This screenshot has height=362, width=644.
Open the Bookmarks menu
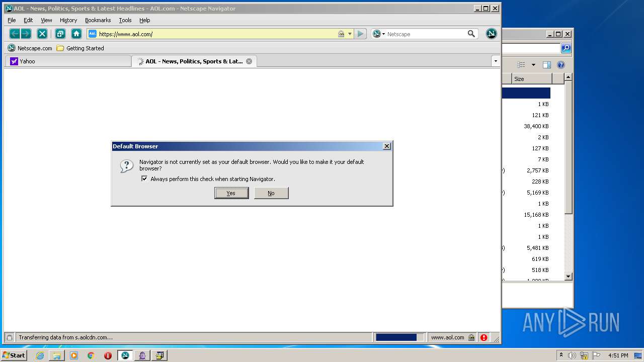[x=98, y=20]
